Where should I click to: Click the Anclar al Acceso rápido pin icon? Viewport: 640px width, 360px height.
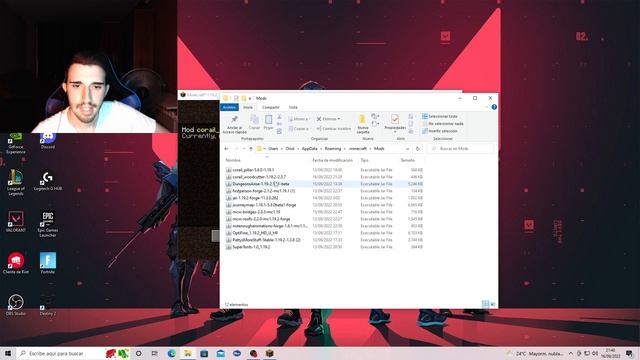click(x=234, y=120)
